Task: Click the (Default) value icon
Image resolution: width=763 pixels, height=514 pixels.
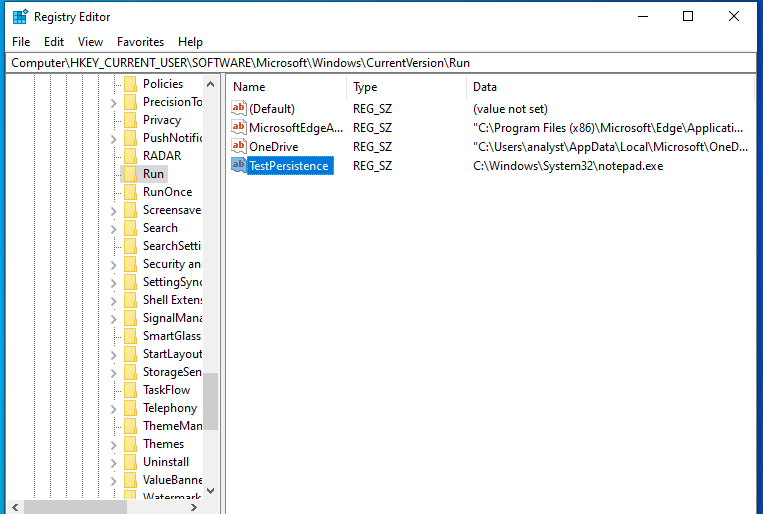Action: (x=239, y=108)
